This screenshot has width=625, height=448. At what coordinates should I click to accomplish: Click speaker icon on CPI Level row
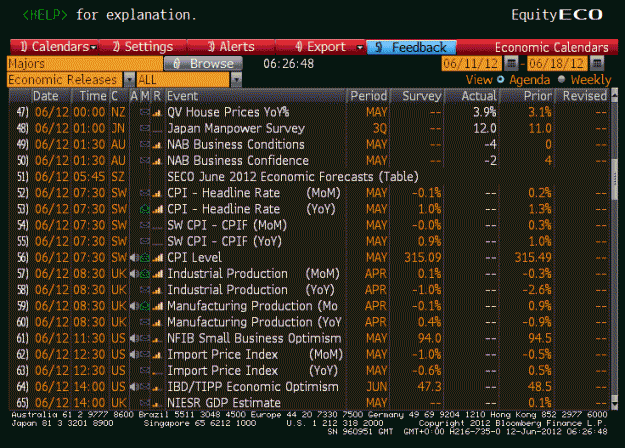pyautogui.click(x=134, y=258)
